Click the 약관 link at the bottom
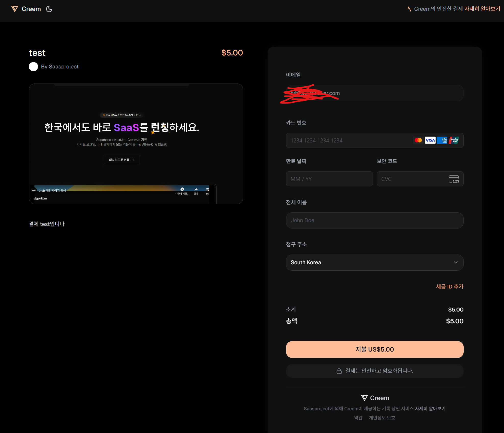 click(x=358, y=418)
